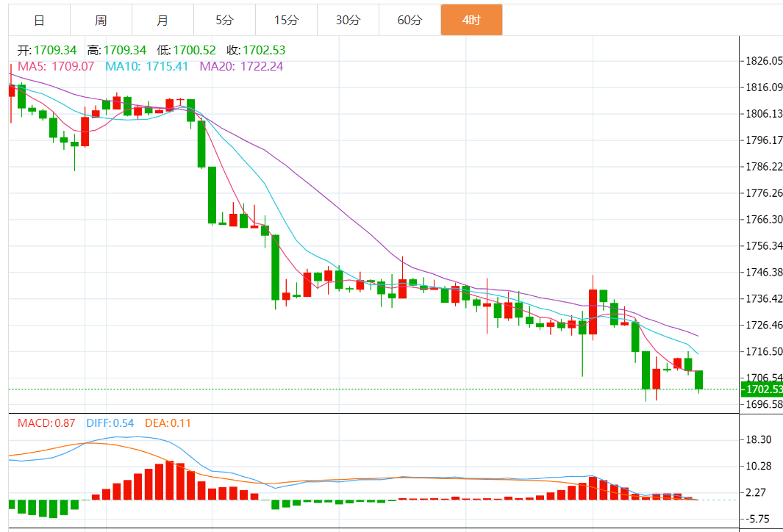Screen dimensions: 783x532
Task: Click the 1796.17 price axis label
Action: coord(764,140)
